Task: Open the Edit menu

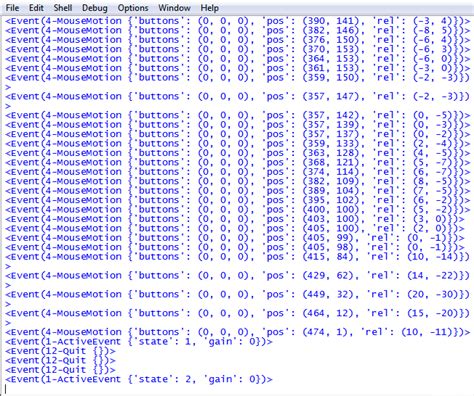Action: (36, 8)
